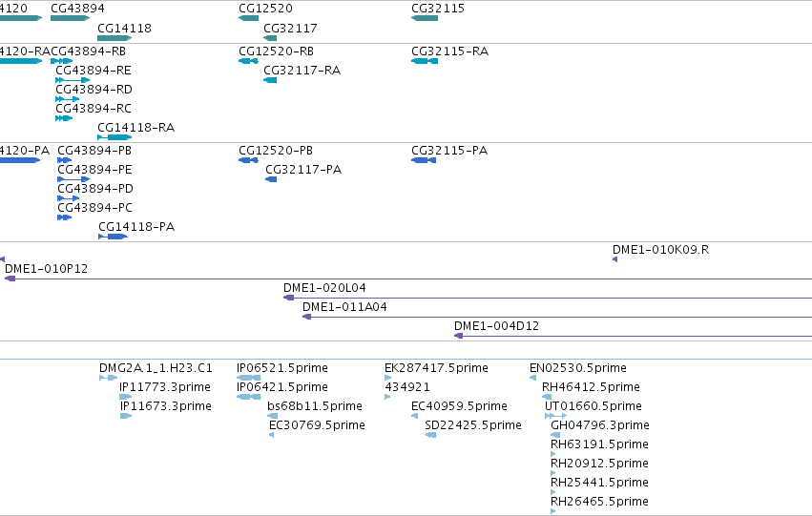Select transcript CG32115-RA

pos(425,61)
